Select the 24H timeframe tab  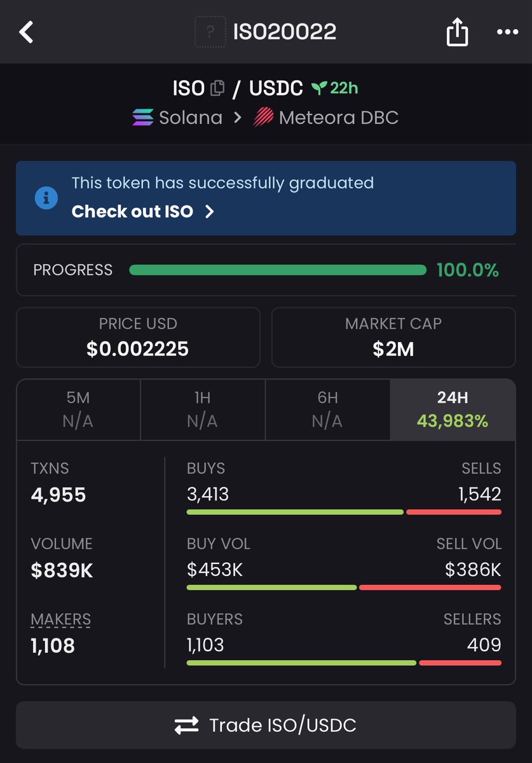point(453,409)
